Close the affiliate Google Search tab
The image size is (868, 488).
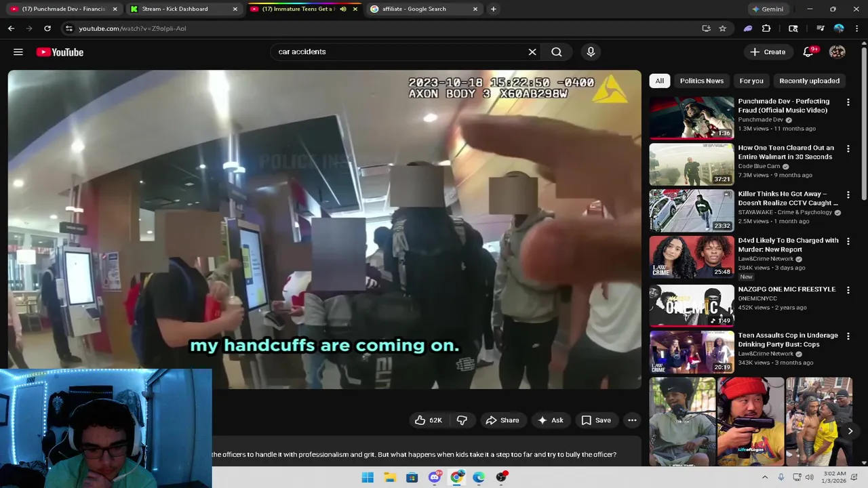pyautogui.click(x=475, y=9)
